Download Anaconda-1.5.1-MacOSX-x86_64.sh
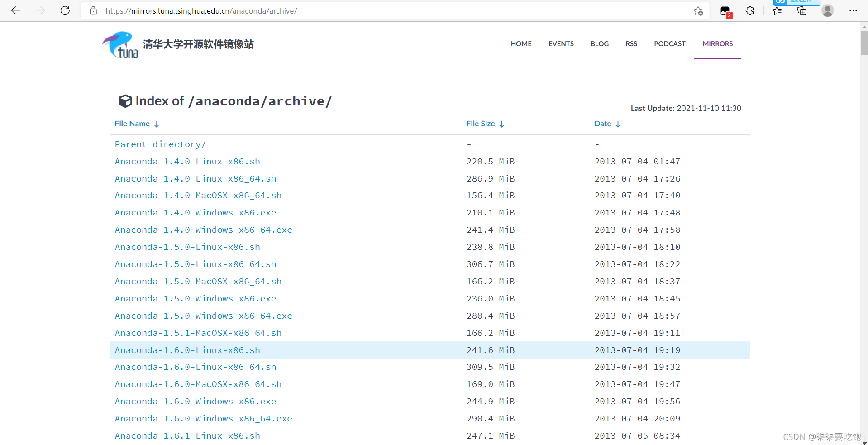 coord(198,333)
